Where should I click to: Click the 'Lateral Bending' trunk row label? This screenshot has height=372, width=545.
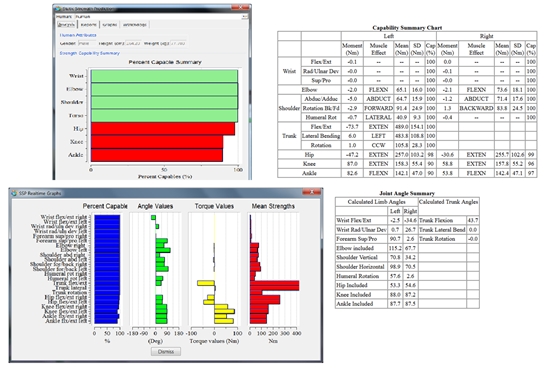[x=321, y=136]
